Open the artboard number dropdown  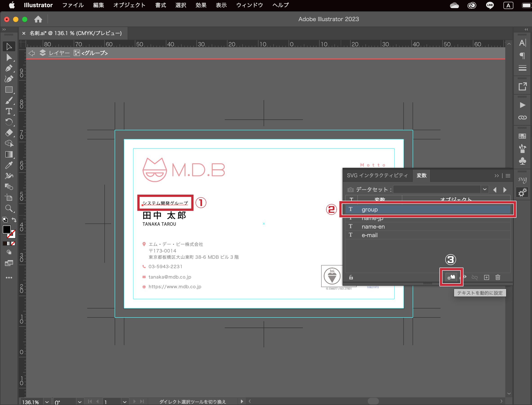[125, 402]
